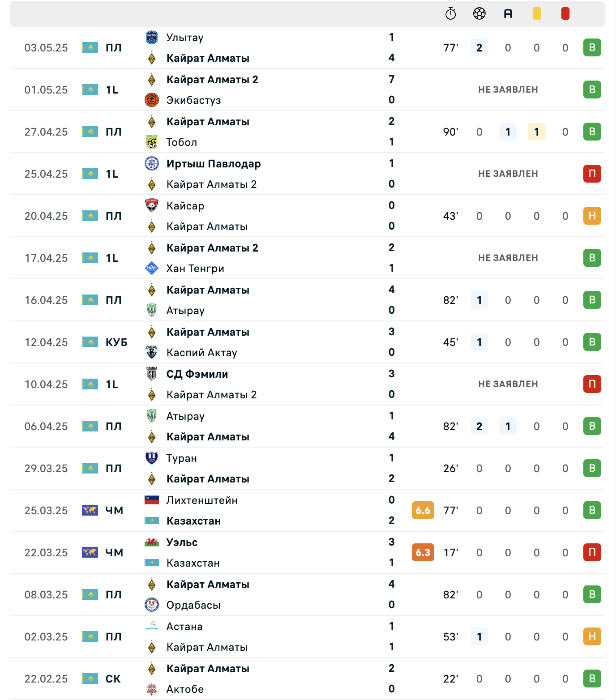616x700 pixels.
Task: Open the 6.3 rating badge
Action: pyautogui.click(x=423, y=552)
